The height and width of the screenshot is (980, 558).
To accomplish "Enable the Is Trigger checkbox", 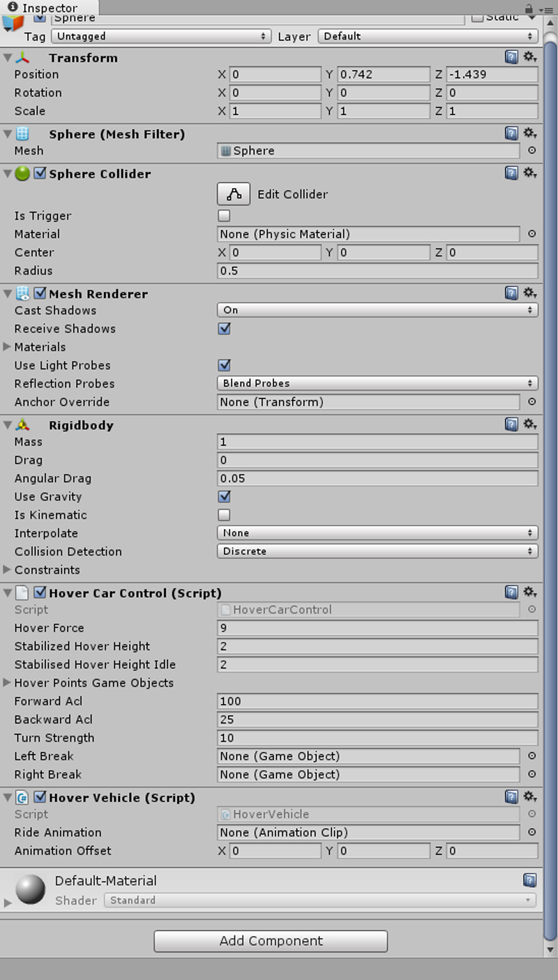I will (x=224, y=216).
